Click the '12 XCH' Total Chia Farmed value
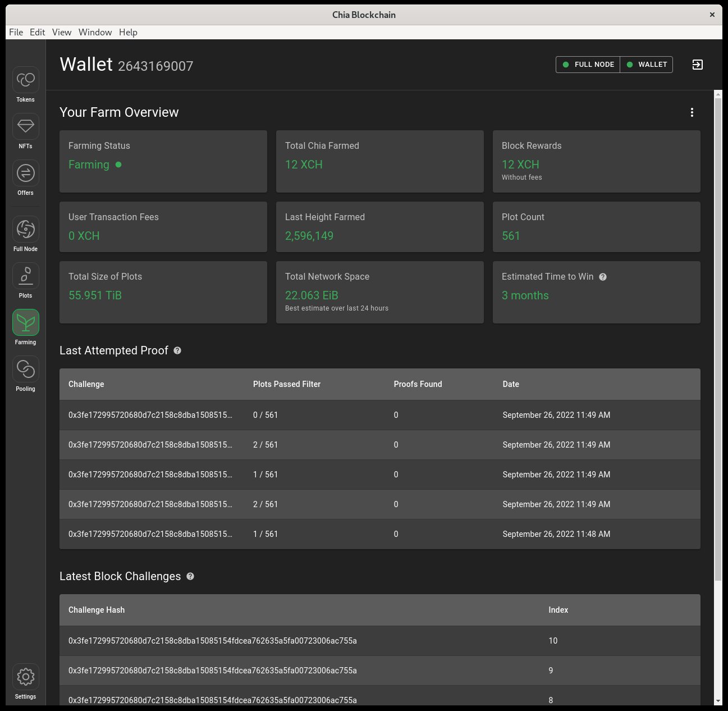The width and height of the screenshot is (728, 711). coord(304,165)
